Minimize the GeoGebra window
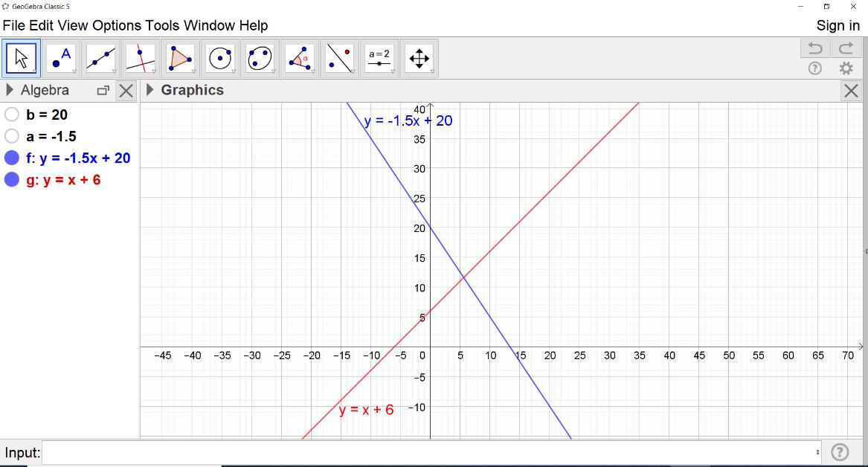The image size is (868, 467). tap(800, 7)
